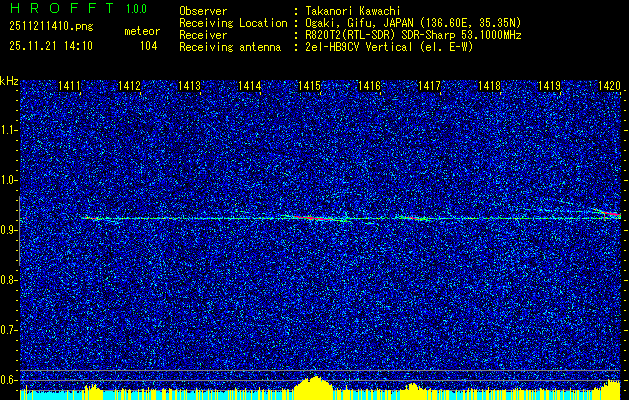Click the version number 1.0.0
The image size is (629, 400).
point(136,9)
